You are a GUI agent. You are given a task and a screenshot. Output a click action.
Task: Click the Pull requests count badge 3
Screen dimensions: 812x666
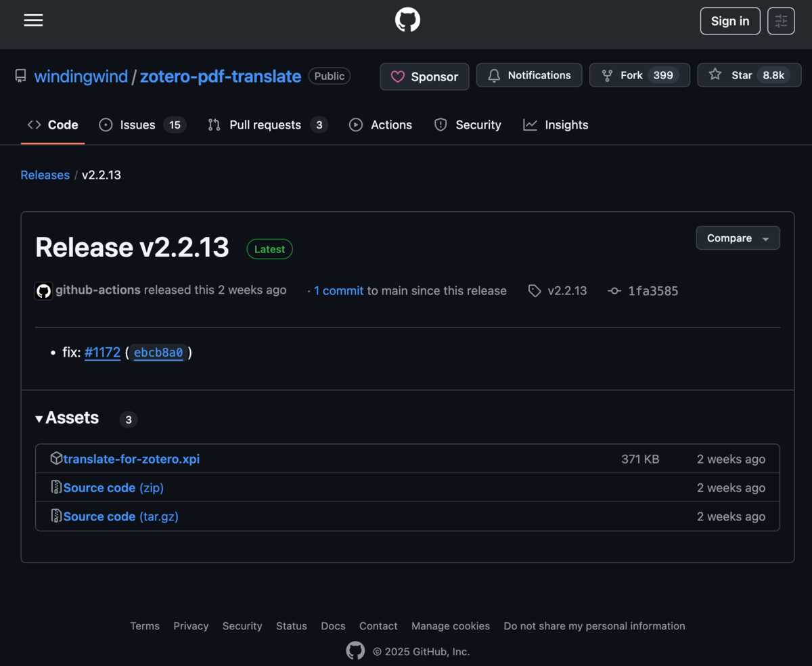point(319,125)
